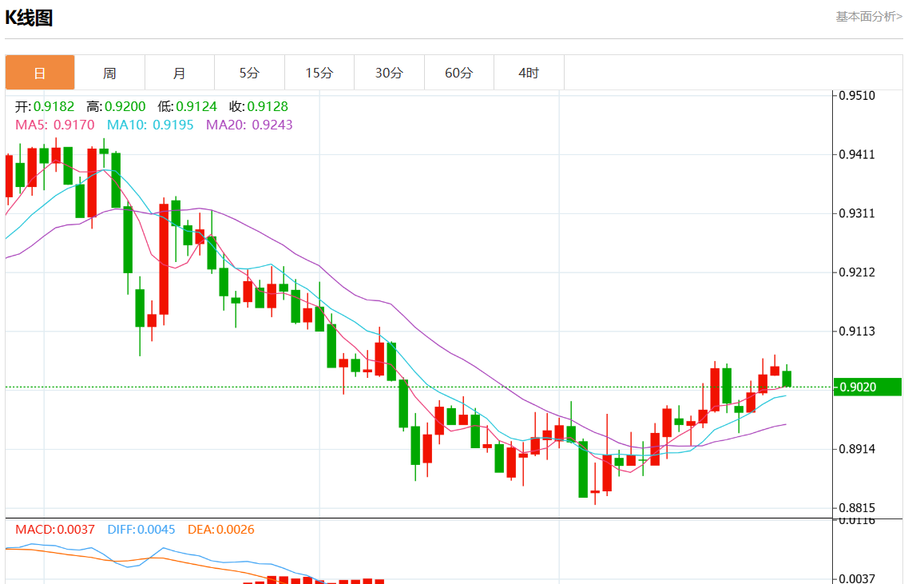Click the 收:0.9128 close value
This screenshot has width=924, height=584.
coord(259,107)
